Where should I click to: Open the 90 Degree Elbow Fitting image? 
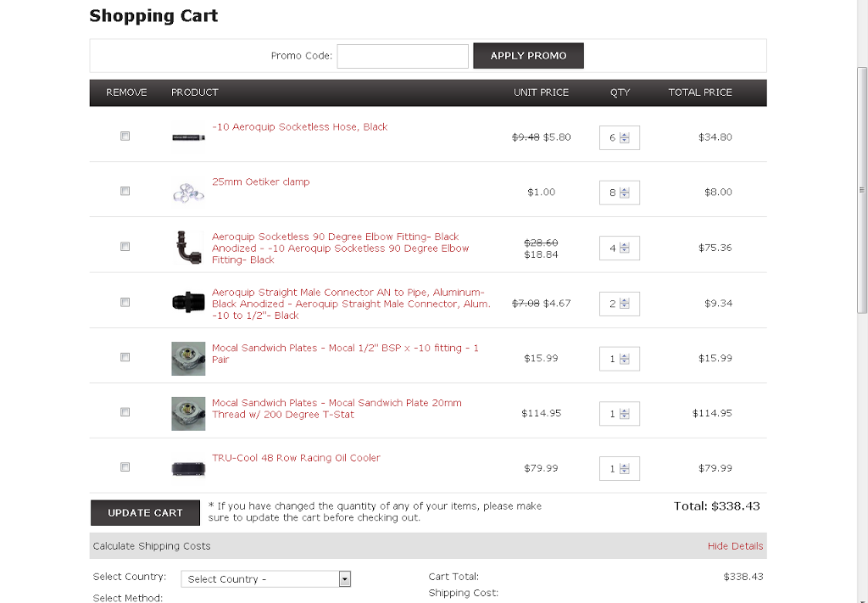(187, 247)
